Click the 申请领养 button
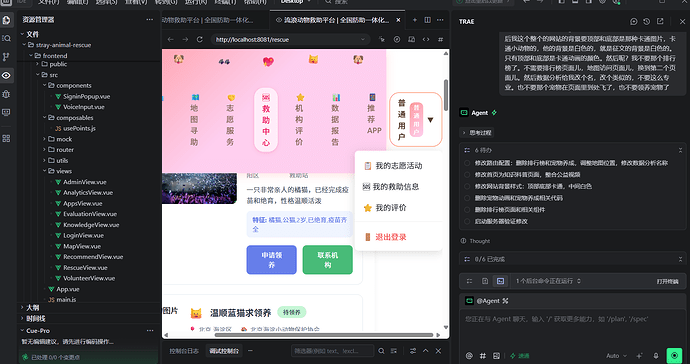This screenshot has height=364, width=690. click(272, 260)
